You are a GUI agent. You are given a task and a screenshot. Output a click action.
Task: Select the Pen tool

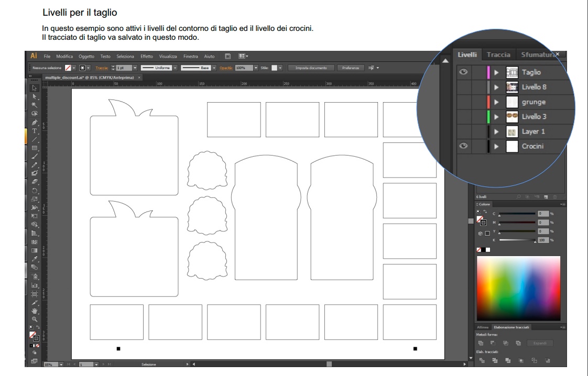click(35, 123)
